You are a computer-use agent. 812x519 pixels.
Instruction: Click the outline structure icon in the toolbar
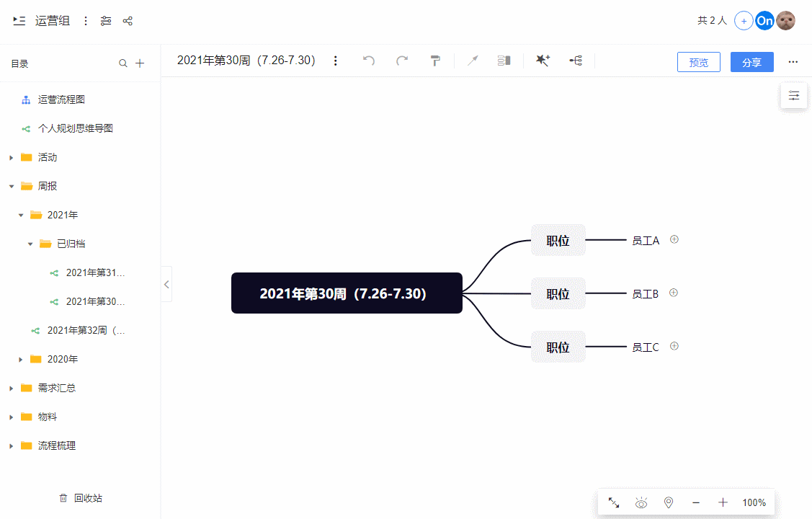coord(504,61)
